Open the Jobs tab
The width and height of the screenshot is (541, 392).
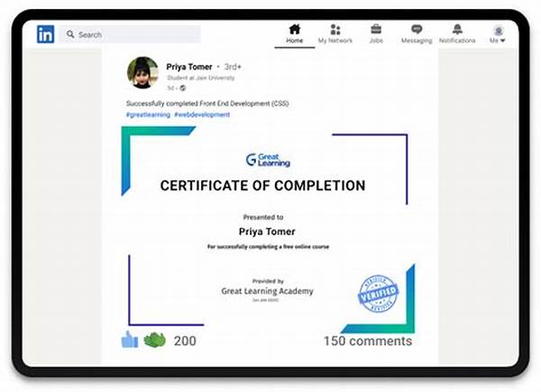point(376,33)
